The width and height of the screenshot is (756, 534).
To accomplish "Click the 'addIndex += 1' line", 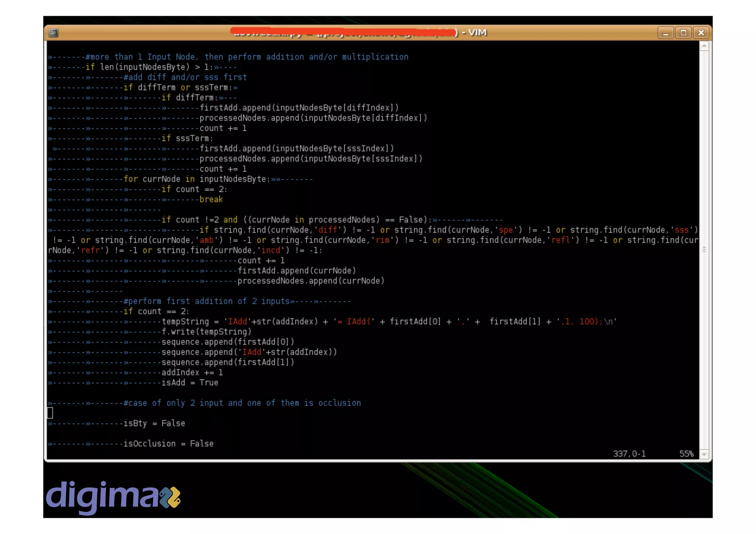I will click(x=192, y=372).
